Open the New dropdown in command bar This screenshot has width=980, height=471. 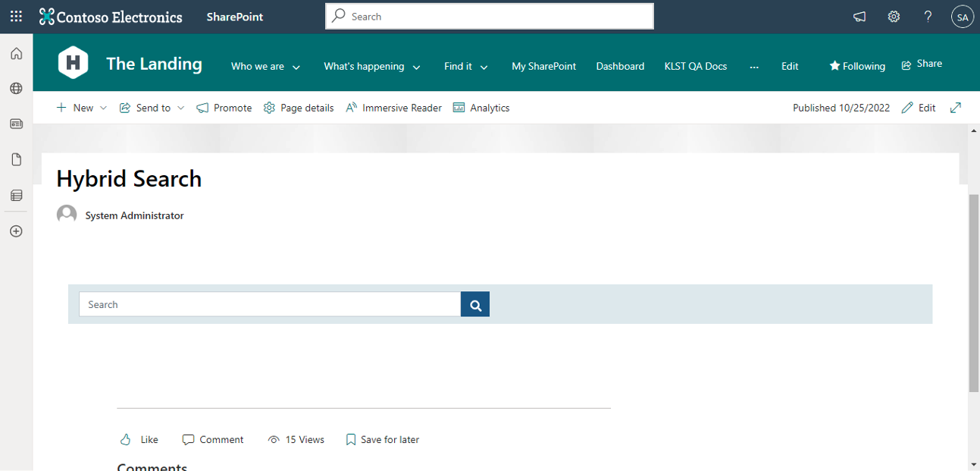[x=82, y=108]
